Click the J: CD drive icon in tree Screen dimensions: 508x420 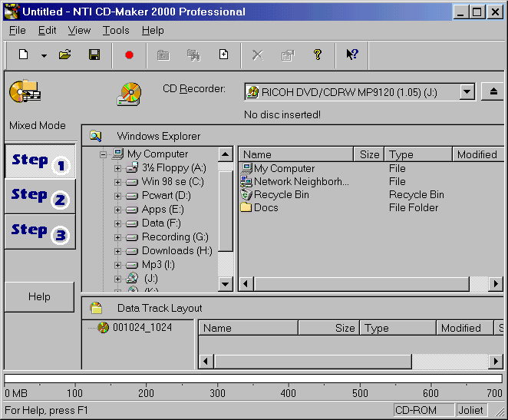coord(132,279)
